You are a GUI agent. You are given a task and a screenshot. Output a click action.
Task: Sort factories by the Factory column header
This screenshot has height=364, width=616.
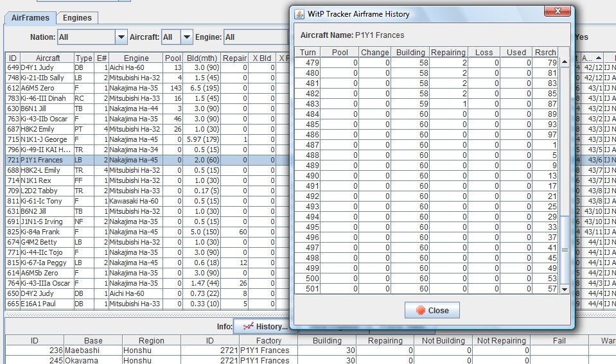pos(268,340)
